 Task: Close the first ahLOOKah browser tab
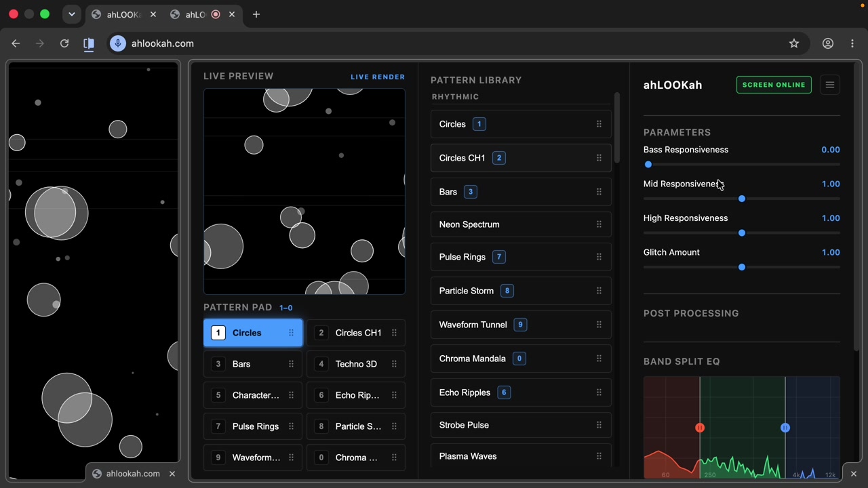pos(153,14)
